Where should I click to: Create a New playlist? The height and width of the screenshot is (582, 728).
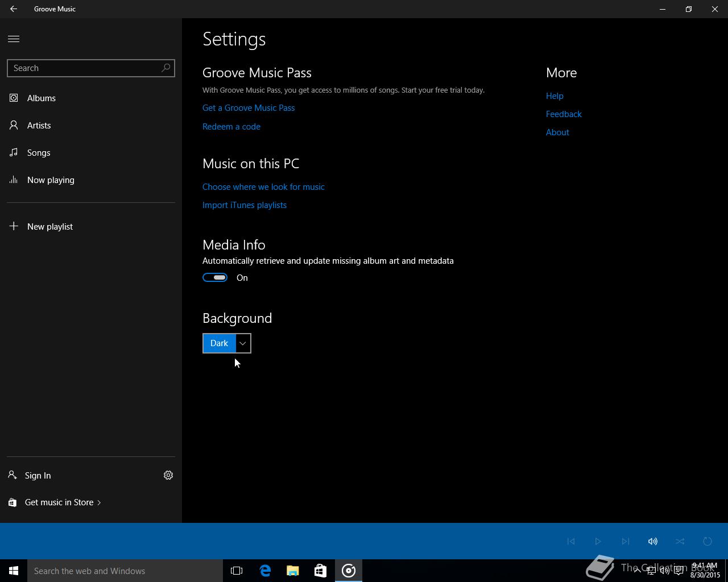pyautogui.click(x=91, y=226)
